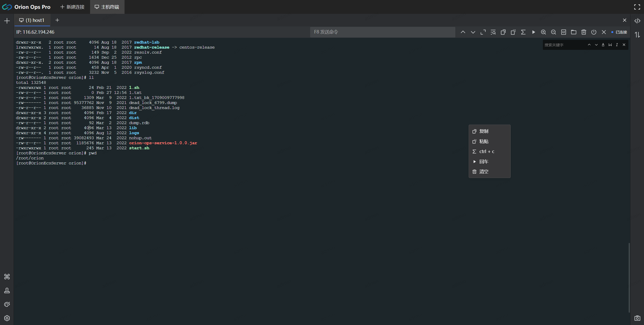Open the search panel icon in the toolbar
Screen dimensions: 644x325
click(x=493, y=32)
